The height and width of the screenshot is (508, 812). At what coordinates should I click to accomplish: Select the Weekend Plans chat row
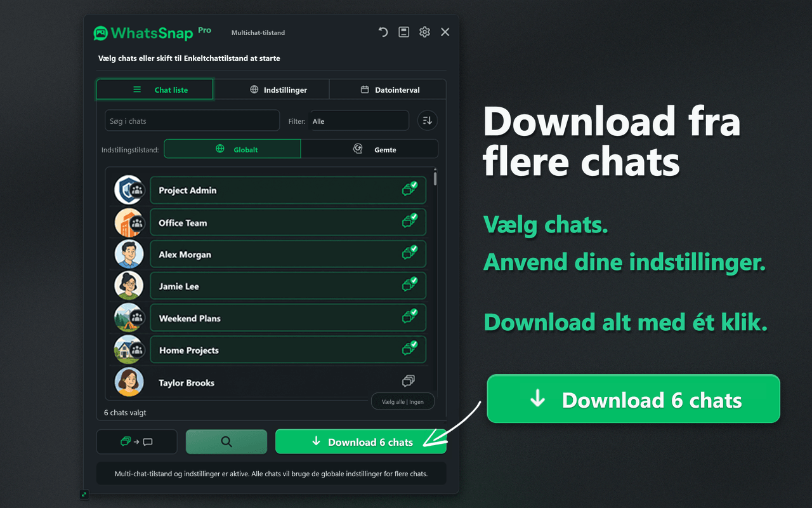(x=288, y=318)
